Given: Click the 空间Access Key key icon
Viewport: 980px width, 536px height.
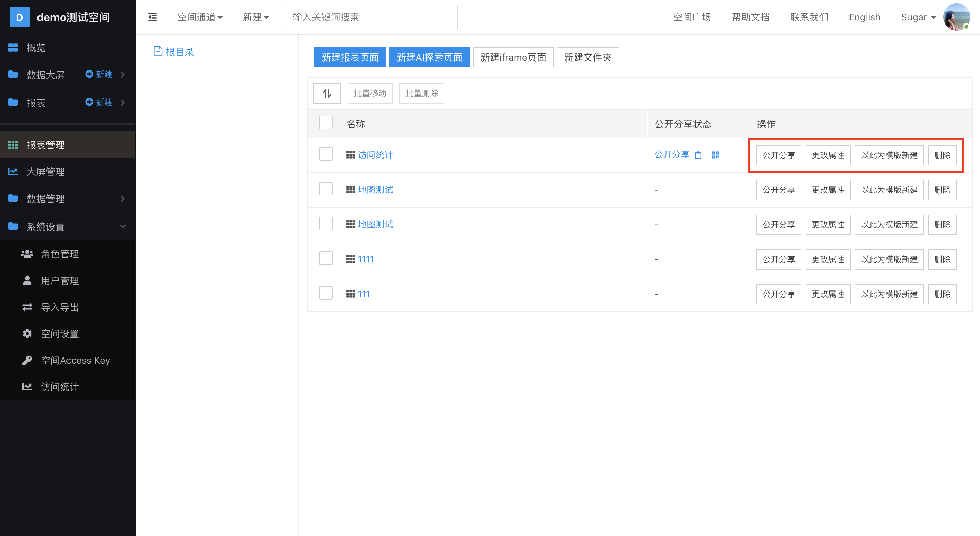Looking at the screenshot, I should 27,360.
